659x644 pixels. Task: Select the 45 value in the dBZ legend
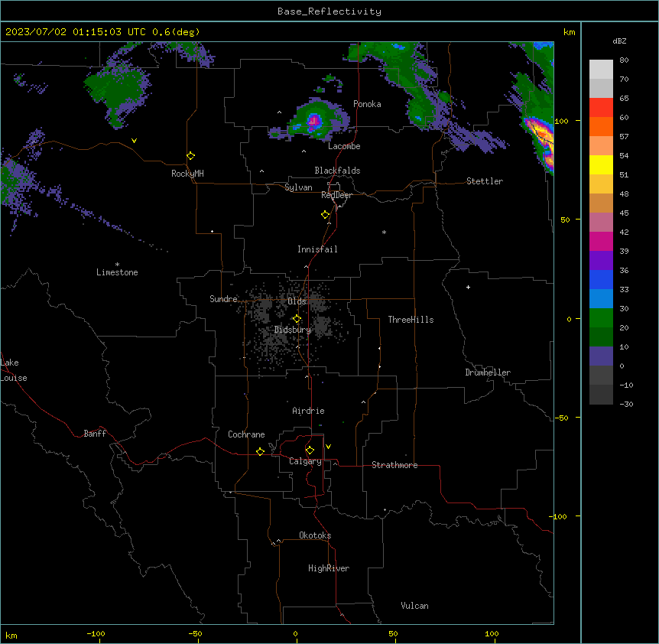click(624, 213)
